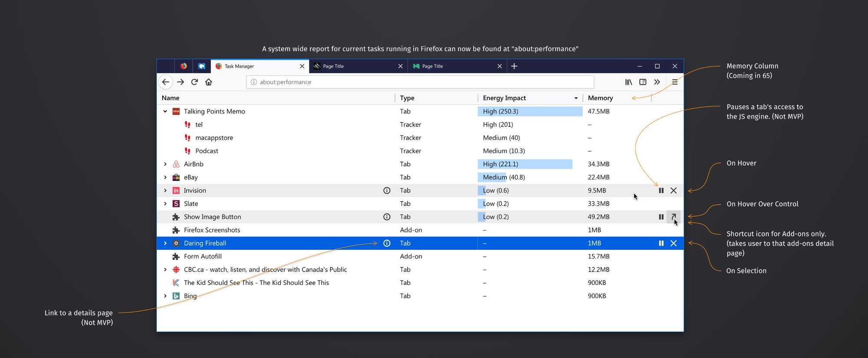Click the Firefox Screenshots puzzle icon

tap(176, 230)
